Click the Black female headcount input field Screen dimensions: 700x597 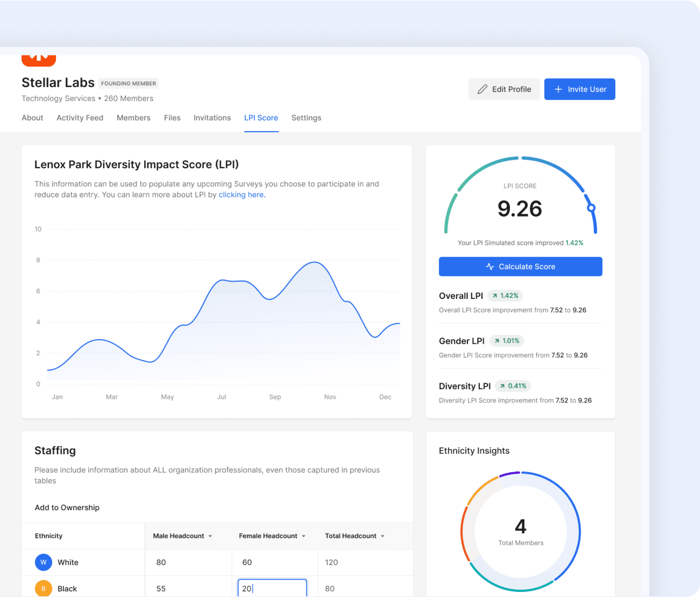pyautogui.click(x=272, y=589)
